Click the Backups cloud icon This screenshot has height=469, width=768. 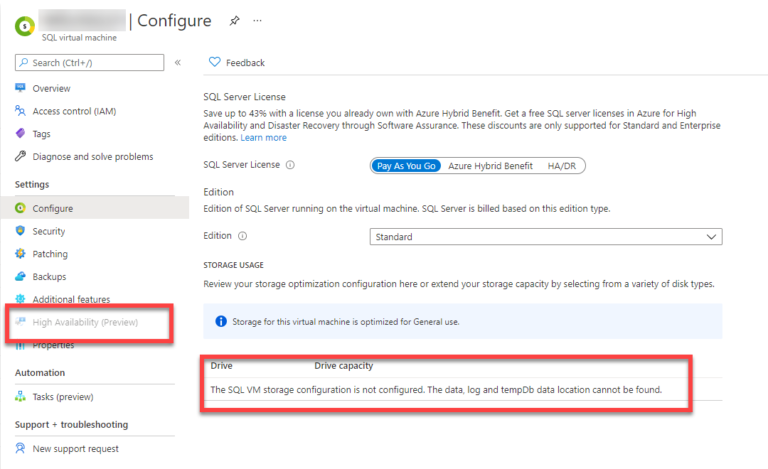click(21, 277)
